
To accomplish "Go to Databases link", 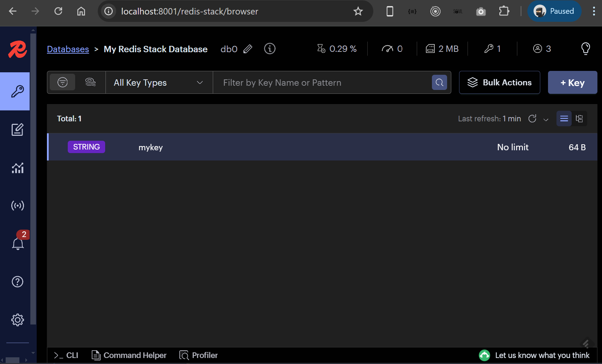I will (x=68, y=49).
